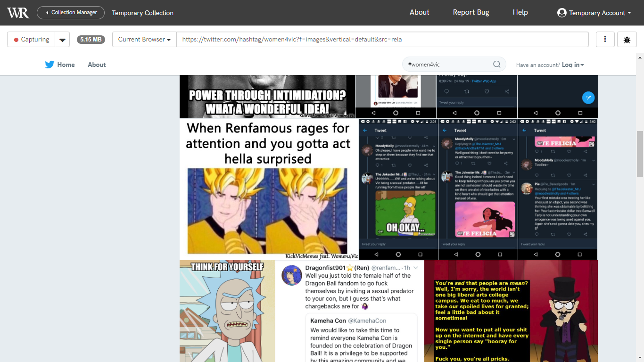Screen dimensions: 644x362
Task: Open the bug report icon beside the URL bar
Action: pyautogui.click(x=627, y=40)
